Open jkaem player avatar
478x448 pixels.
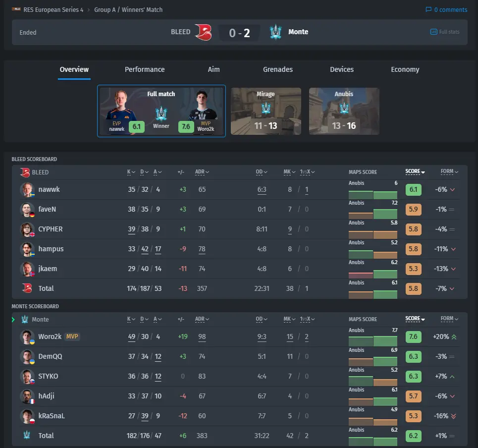27,269
